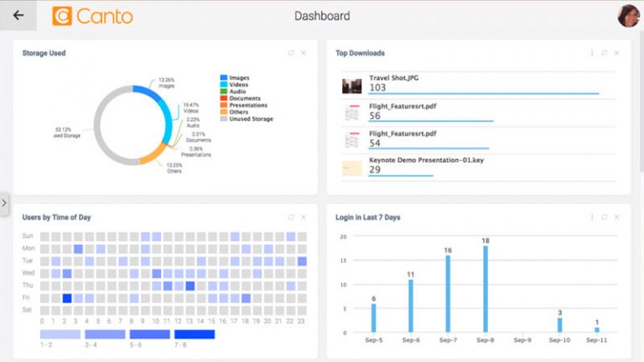Open Top Downloads widget options menu
644x362 pixels.
(x=592, y=53)
